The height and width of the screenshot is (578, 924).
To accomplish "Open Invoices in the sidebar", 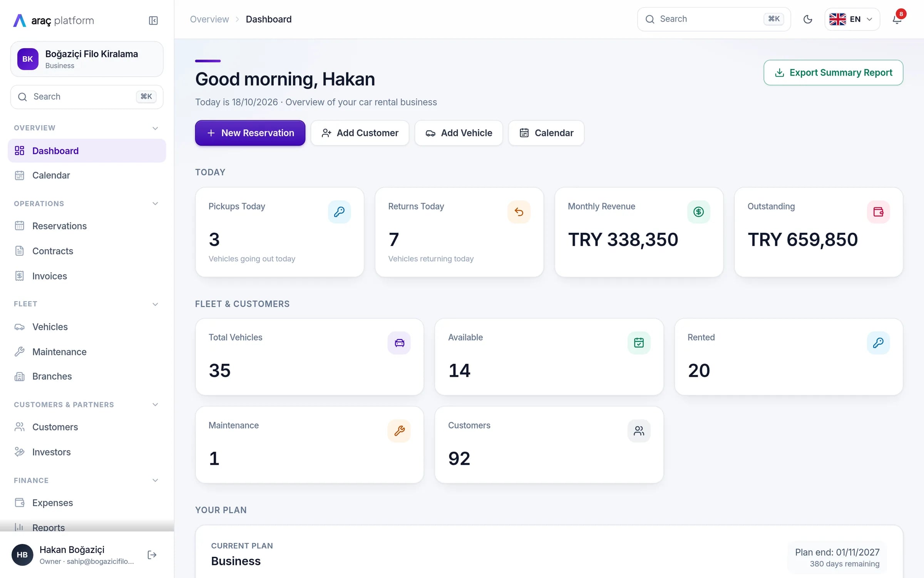I will tap(87, 276).
